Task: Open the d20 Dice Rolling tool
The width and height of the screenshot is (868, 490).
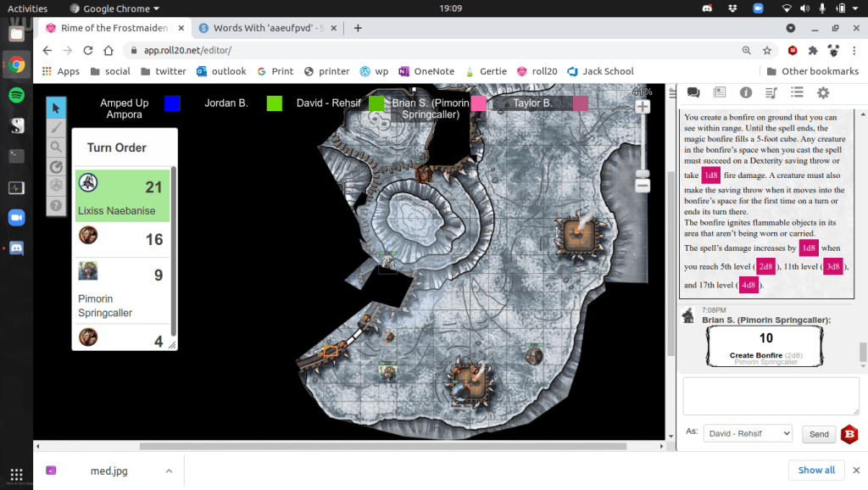Action: pos(56,186)
